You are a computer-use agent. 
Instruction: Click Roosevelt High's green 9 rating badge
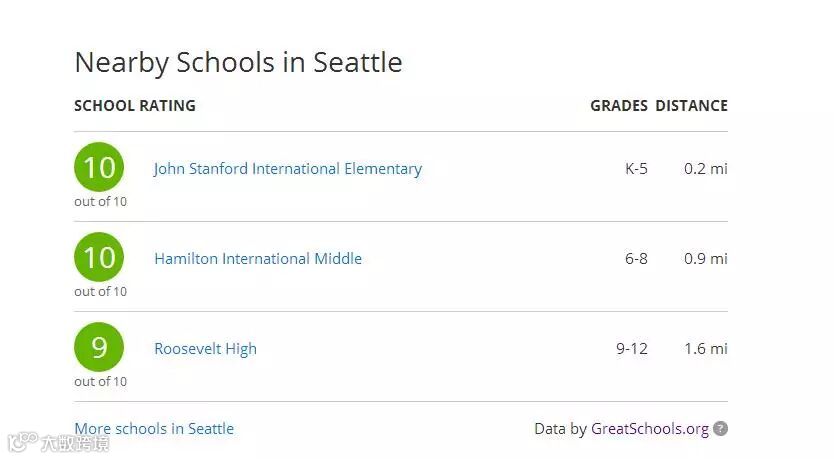99,347
